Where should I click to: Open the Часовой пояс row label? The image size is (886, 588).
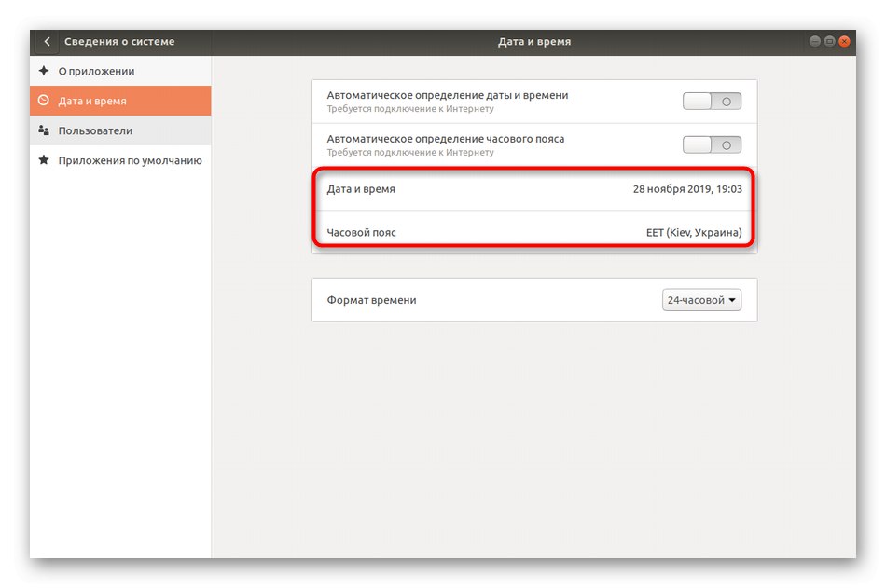361,232
